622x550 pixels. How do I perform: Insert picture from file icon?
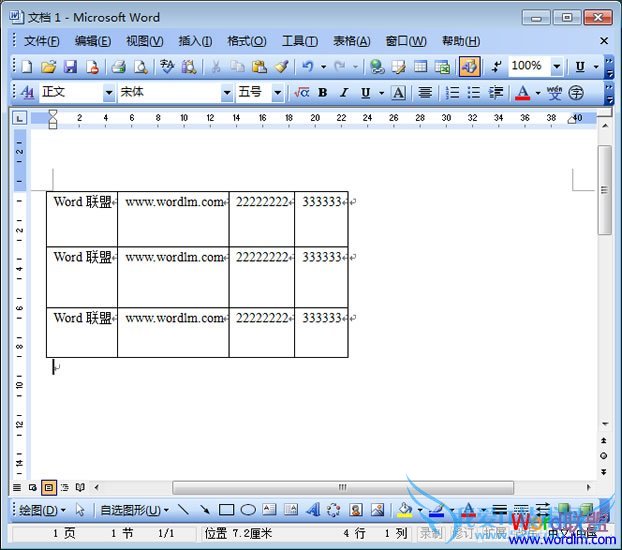pyautogui.click(x=377, y=510)
